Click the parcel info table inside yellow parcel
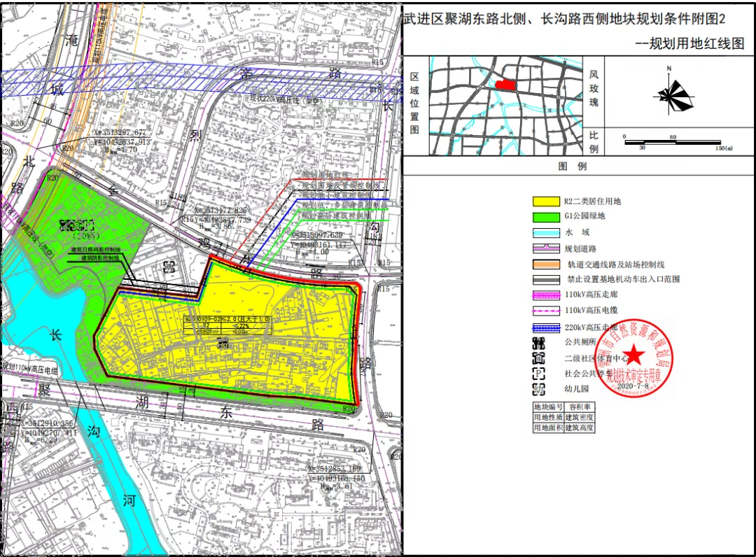The image size is (756, 557). click(x=227, y=325)
